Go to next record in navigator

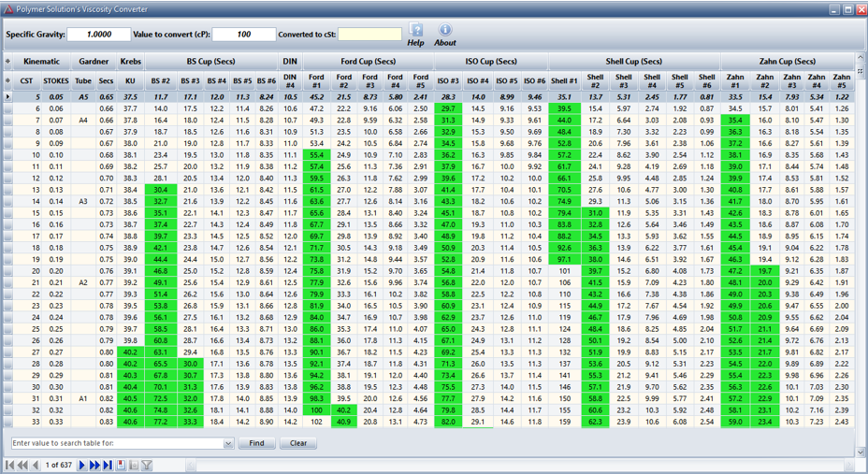[x=82, y=465]
